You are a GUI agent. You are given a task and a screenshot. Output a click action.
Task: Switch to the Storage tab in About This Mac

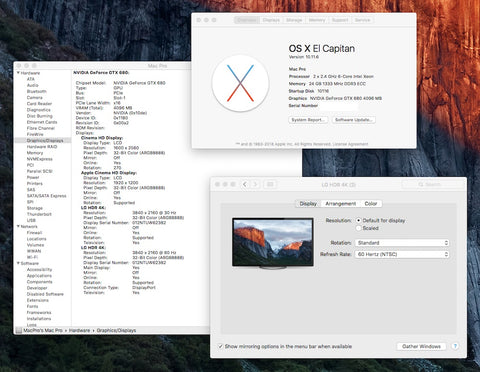(294, 20)
